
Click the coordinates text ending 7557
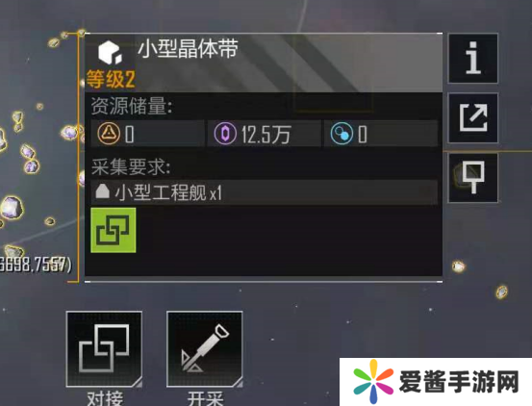(x=36, y=265)
